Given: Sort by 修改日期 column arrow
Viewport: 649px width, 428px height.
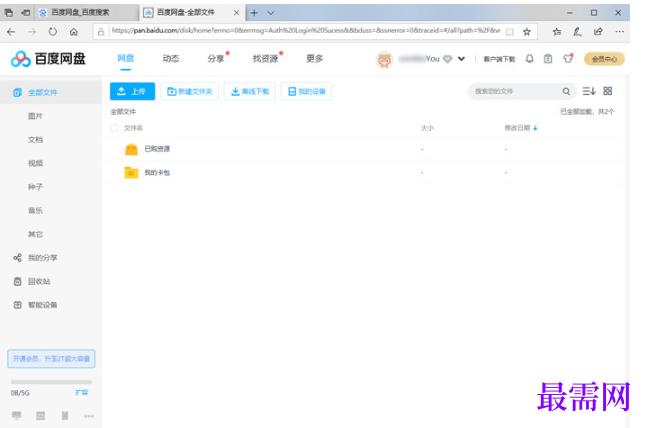Looking at the screenshot, I should click(x=535, y=128).
